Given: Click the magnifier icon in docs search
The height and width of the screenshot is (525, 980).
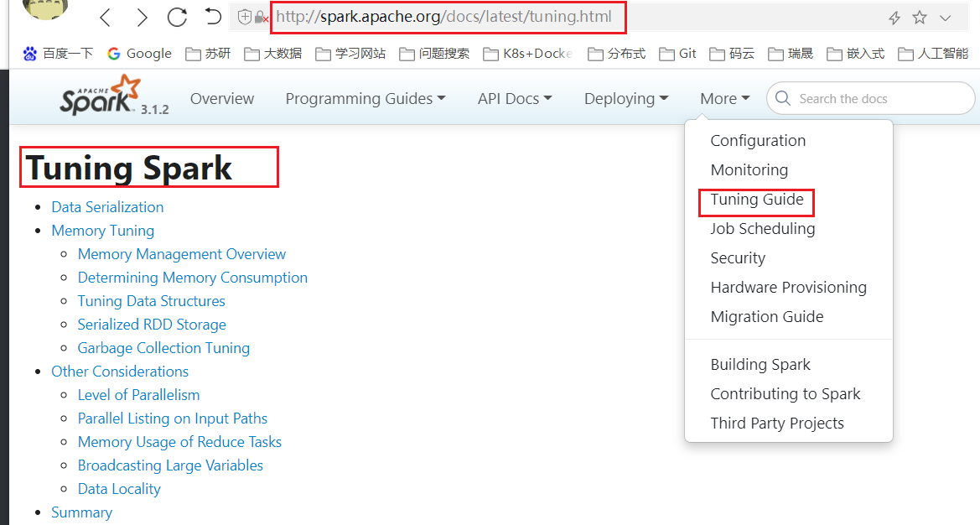Looking at the screenshot, I should click(x=782, y=98).
